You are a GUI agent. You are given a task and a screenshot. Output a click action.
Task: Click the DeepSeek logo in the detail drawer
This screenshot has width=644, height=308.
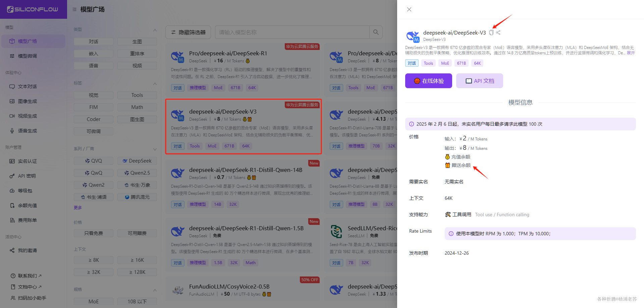[x=413, y=36]
